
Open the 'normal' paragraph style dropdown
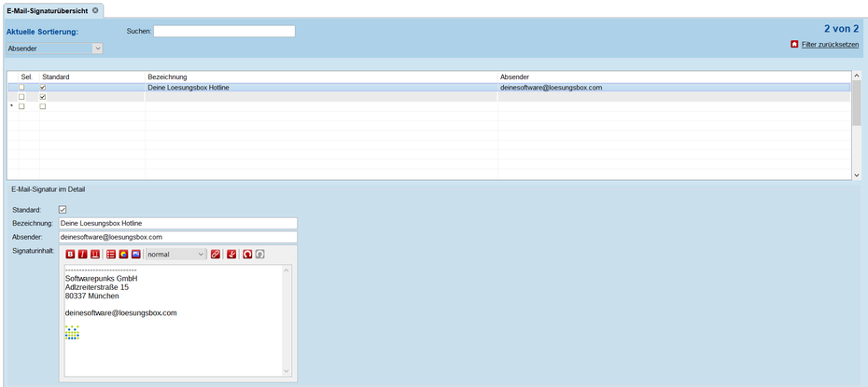[176, 255]
